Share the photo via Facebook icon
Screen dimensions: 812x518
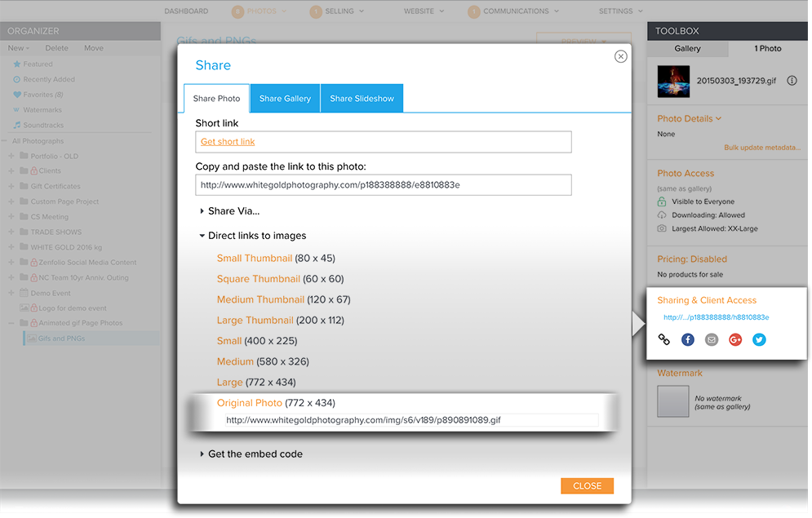687,339
